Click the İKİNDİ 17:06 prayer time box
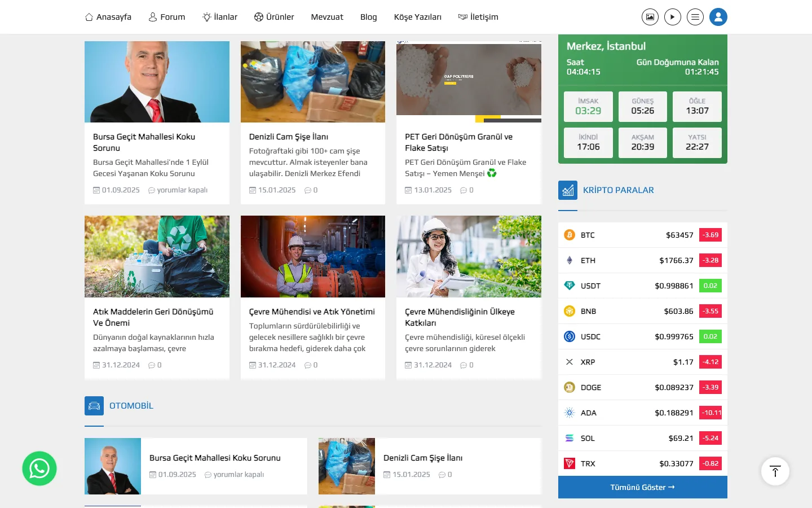The image size is (812, 508). 588,143
